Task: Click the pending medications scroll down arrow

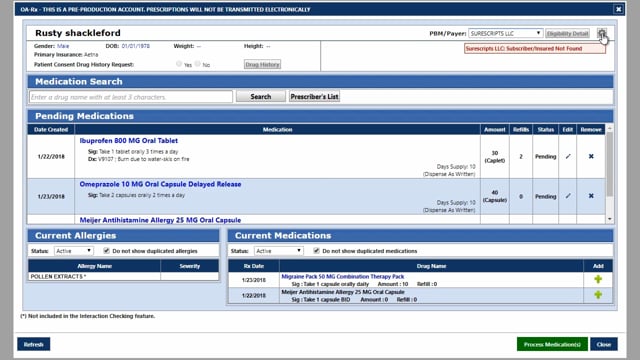Action: tap(609, 219)
